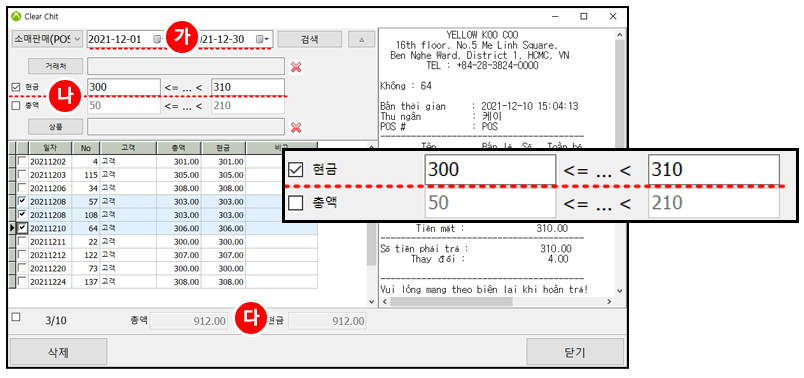Collapse filters with the triangle button
Viewport: 804px width, 378px height.
coord(362,39)
